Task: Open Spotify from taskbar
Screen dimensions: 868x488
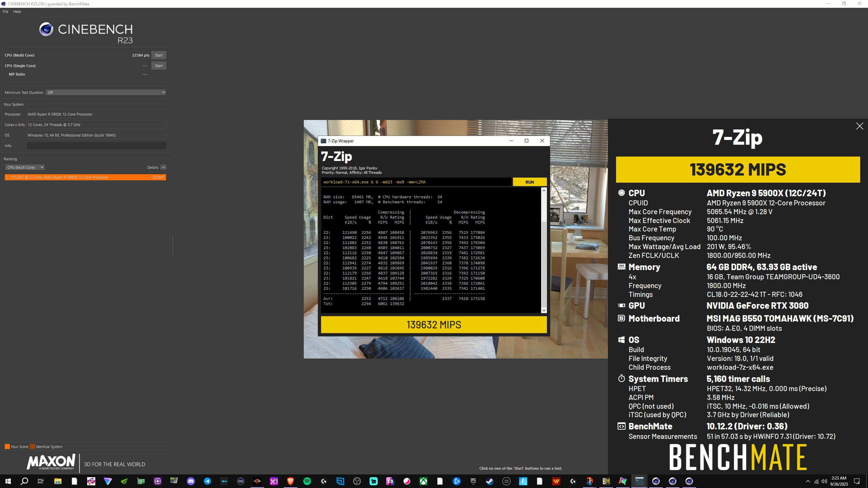Action: [x=307, y=481]
